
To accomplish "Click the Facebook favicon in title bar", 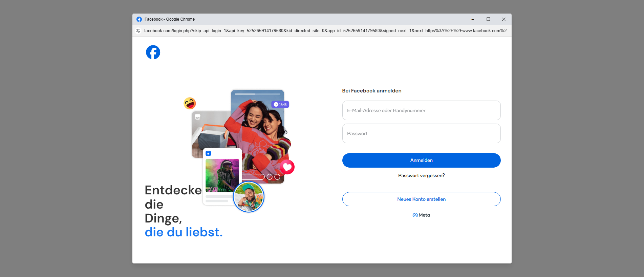I will tap(139, 19).
